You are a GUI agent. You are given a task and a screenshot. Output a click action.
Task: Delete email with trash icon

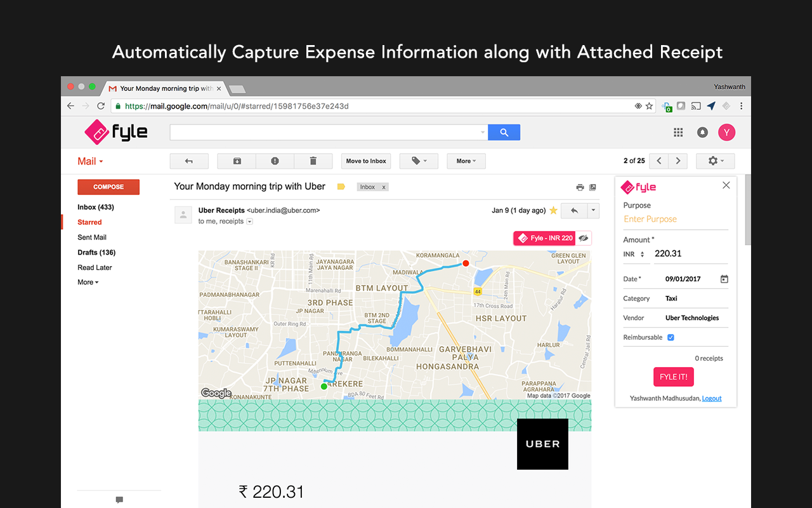click(313, 161)
